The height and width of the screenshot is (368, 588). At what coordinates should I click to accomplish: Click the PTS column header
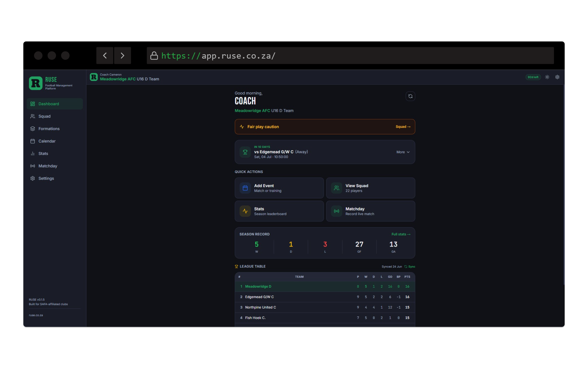pyautogui.click(x=407, y=277)
